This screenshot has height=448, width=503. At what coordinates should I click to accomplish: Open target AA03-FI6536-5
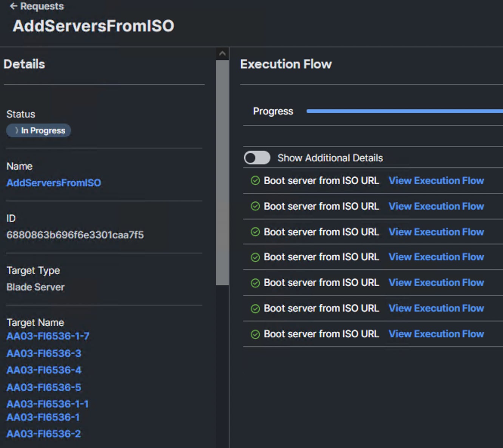(x=44, y=387)
